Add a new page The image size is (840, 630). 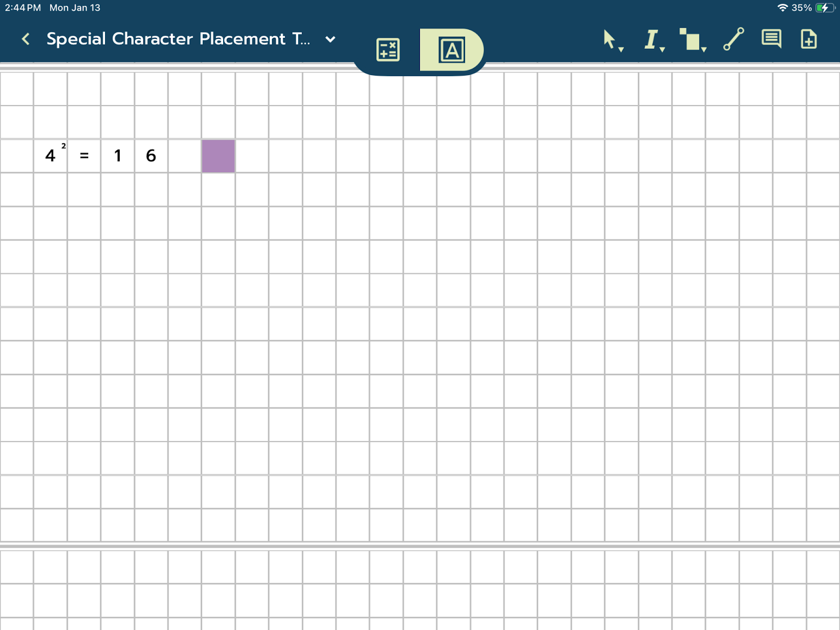(808, 39)
